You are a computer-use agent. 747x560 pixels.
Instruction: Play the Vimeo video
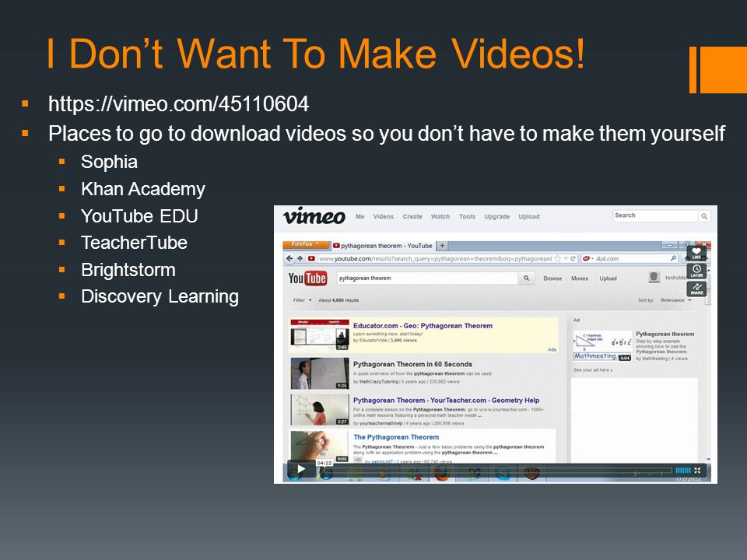(301, 469)
